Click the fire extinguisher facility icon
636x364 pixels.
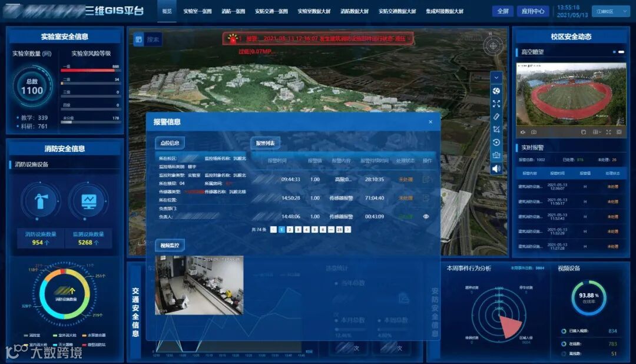pos(40,201)
